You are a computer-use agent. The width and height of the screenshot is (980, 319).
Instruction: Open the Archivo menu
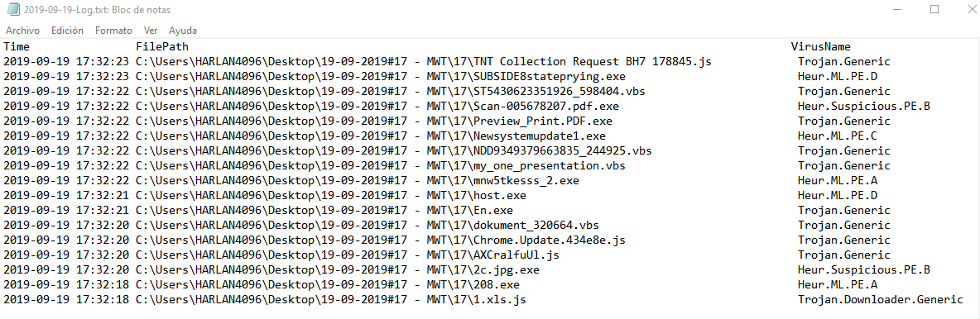click(x=23, y=30)
